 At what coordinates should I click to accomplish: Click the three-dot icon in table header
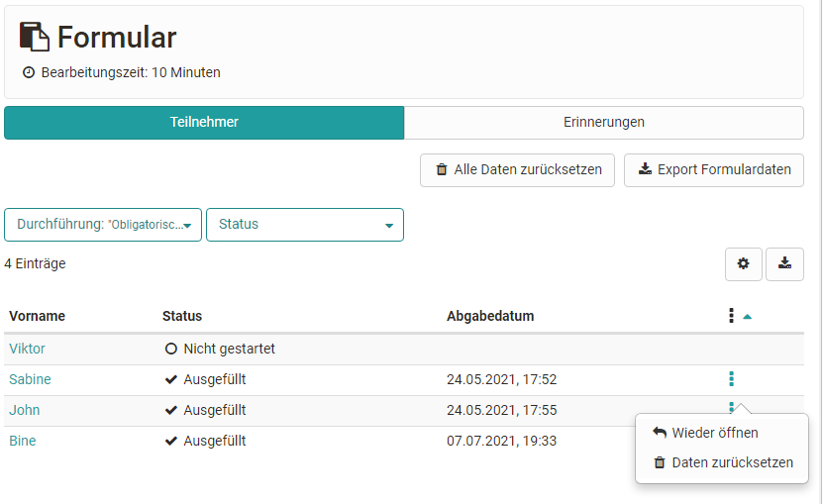click(x=731, y=316)
